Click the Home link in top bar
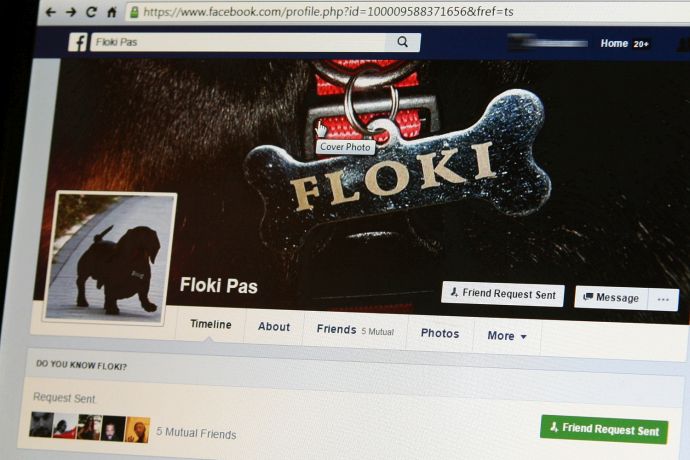The height and width of the screenshot is (460, 690). (x=614, y=43)
